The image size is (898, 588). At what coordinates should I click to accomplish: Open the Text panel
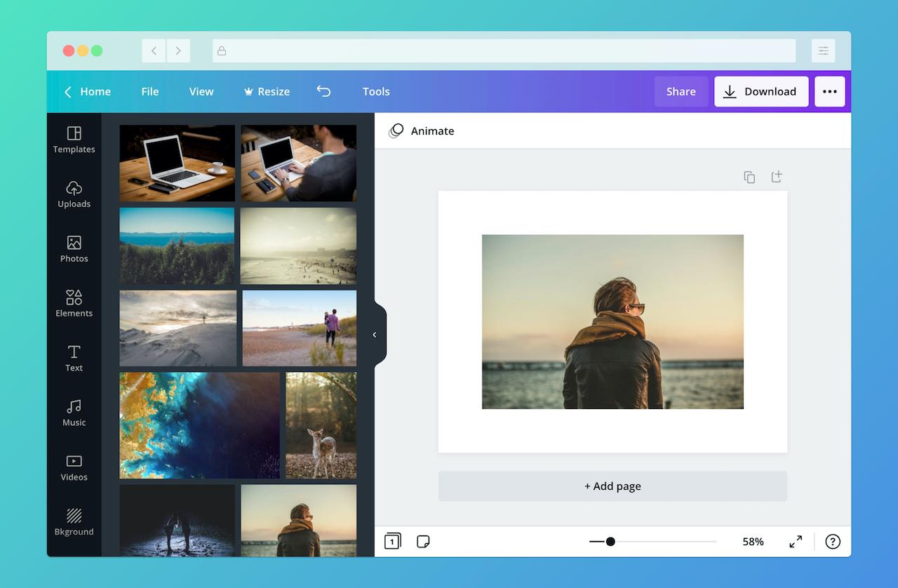(x=74, y=359)
